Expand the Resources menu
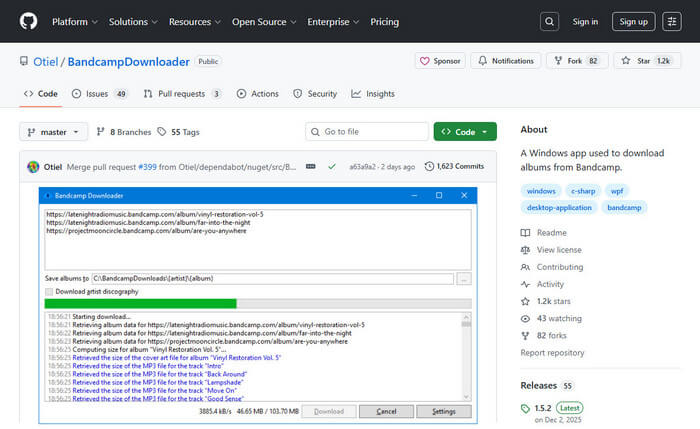The width and height of the screenshot is (700, 429). (195, 21)
